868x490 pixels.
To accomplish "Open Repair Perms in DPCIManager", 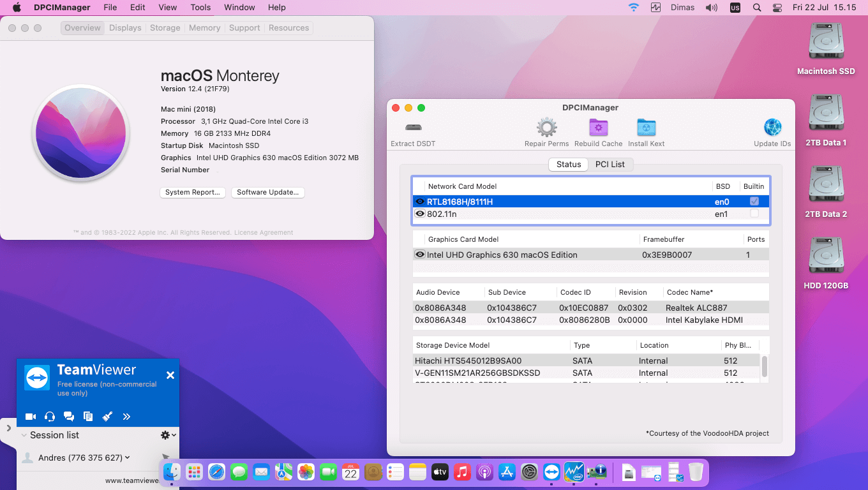I will pyautogui.click(x=546, y=128).
